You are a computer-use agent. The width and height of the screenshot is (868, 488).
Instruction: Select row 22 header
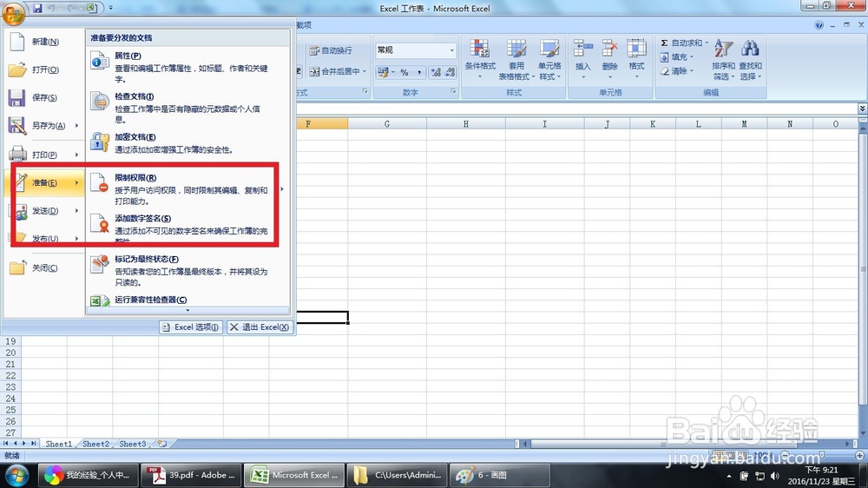pyautogui.click(x=10, y=376)
